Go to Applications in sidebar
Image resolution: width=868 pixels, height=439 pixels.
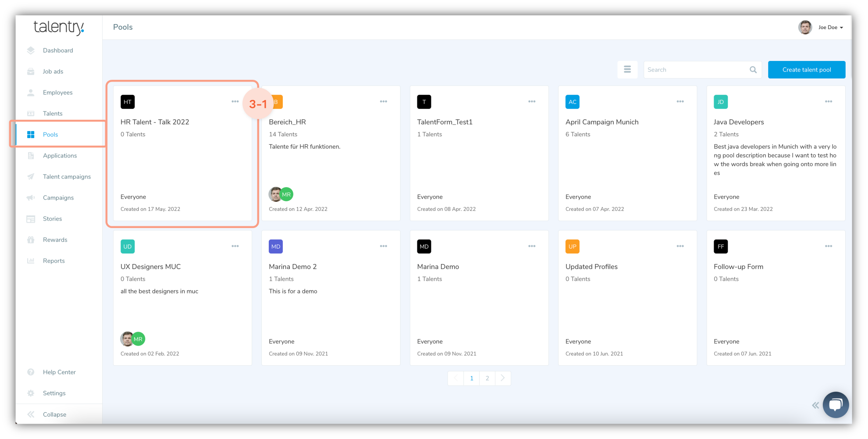pyautogui.click(x=60, y=156)
